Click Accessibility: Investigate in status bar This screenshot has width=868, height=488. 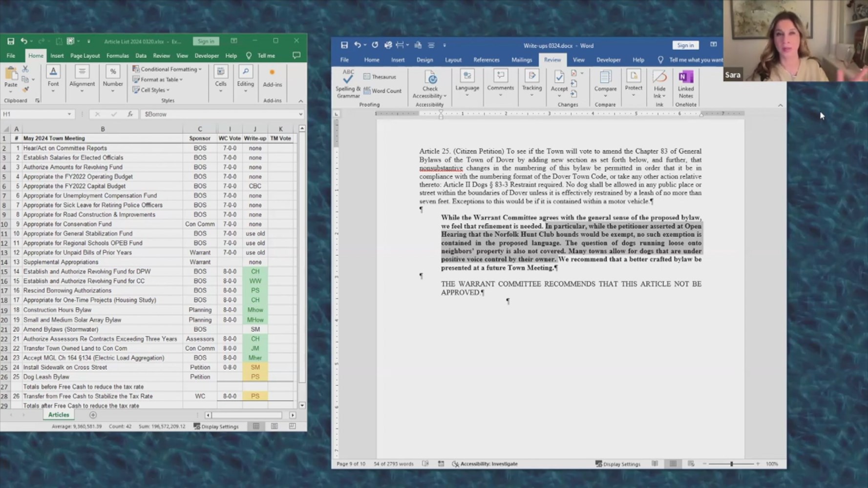tap(485, 464)
